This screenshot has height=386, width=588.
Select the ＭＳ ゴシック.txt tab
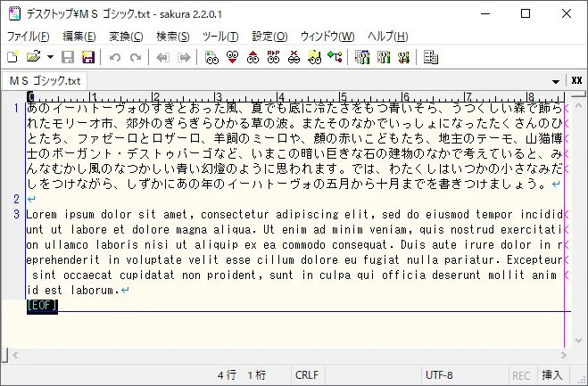click(45, 81)
